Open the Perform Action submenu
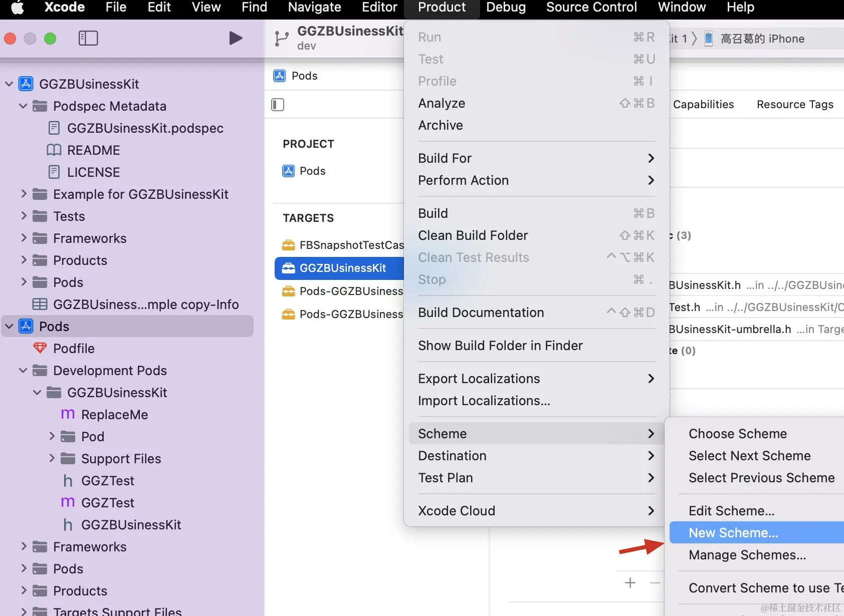The image size is (844, 616). point(536,180)
